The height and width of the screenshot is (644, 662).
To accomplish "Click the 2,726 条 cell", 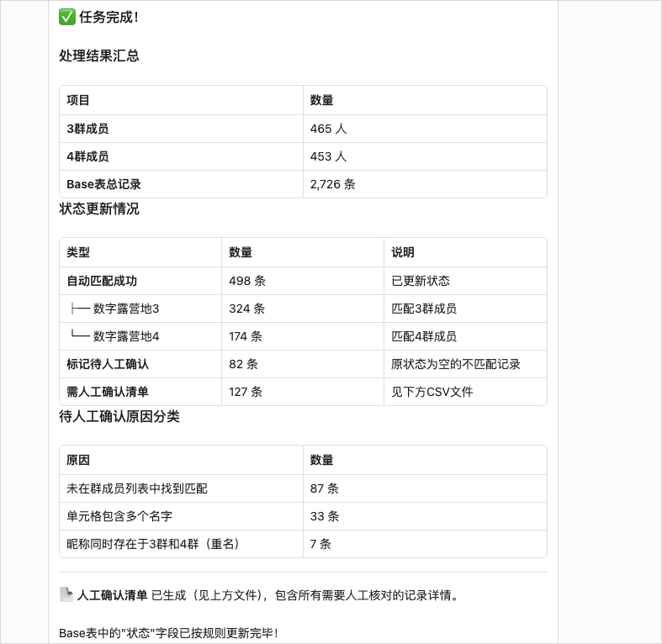I will click(332, 184).
